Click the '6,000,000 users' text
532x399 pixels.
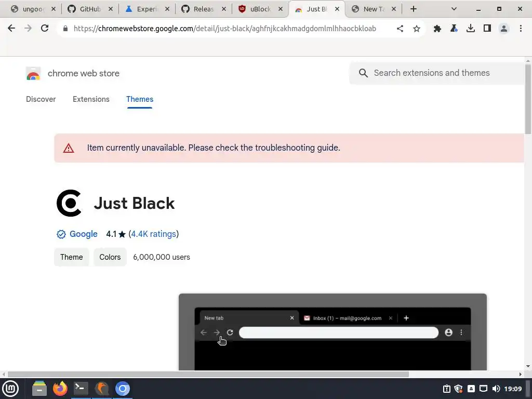point(162,257)
